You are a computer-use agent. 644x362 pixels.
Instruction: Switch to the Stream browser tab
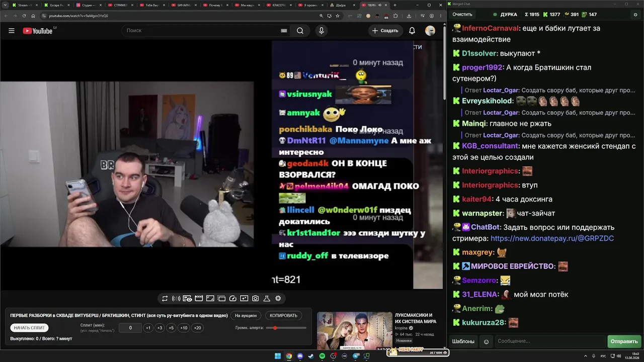pyautogui.click(x=25, y=5)
